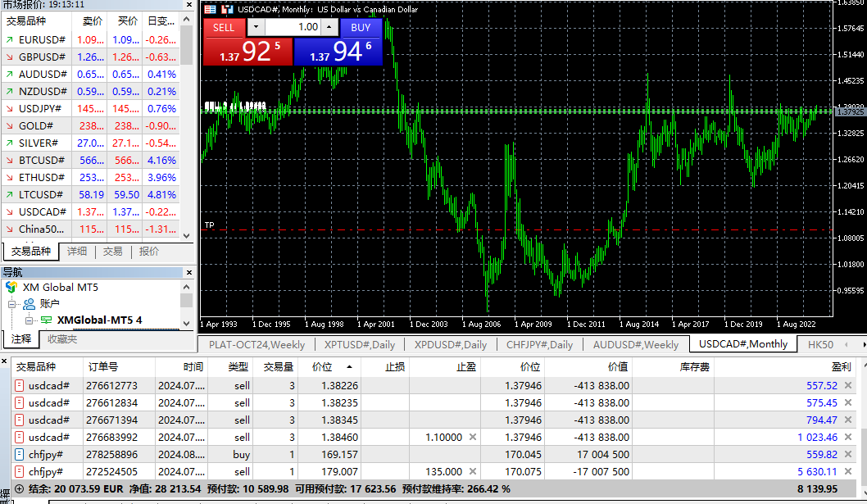The image size is (867, 504).
Task: Click the up-arrow icon beside SILVER#
Action: [9, 143]
